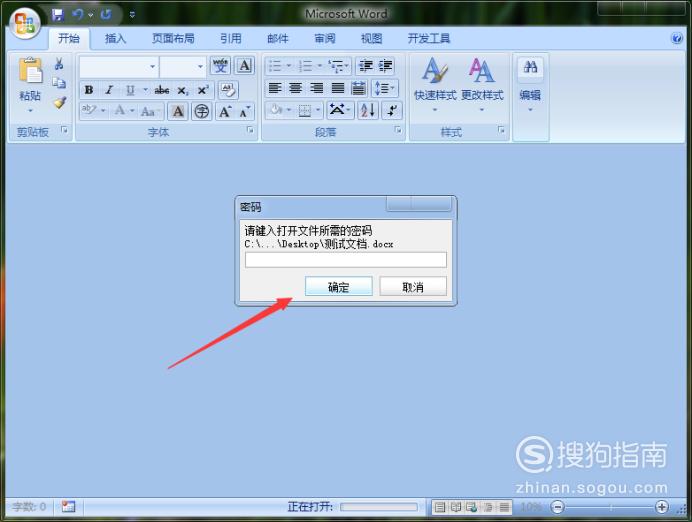Viewport: 692px width, 522px height.
Task: Click the phonetic guide 文 icon
Action: pos(220,66)
